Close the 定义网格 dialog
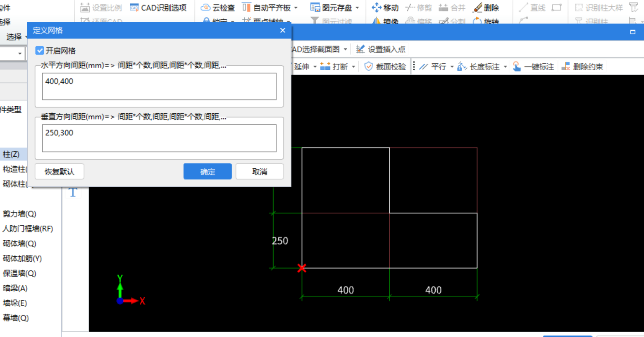The height and width of the screenshot is (337, 644). click(282, 30)
